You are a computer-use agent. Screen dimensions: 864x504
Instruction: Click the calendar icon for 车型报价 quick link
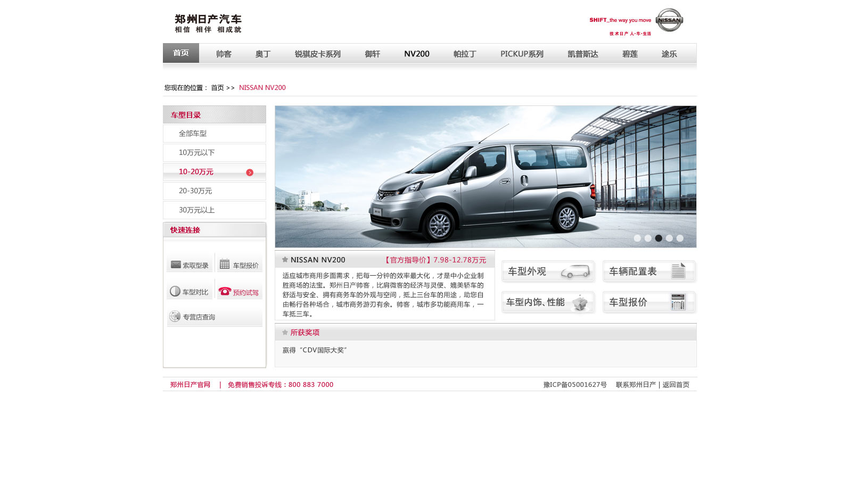click(x=225, y=264)
